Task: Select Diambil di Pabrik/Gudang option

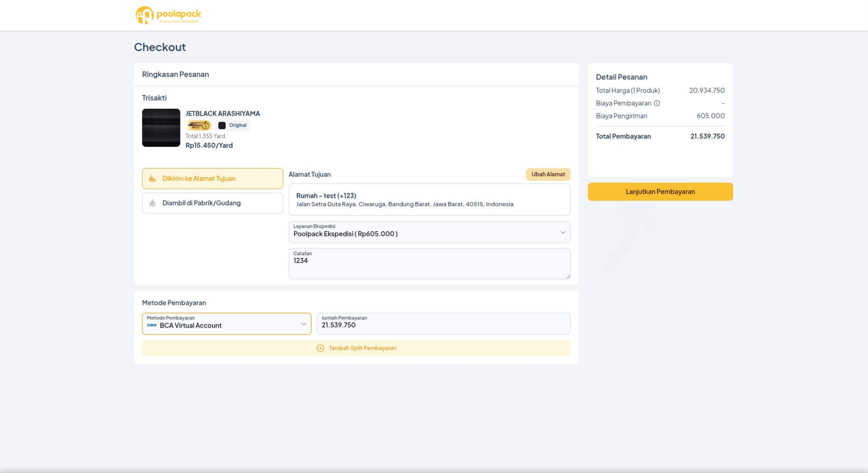Action: pos(212,203)
